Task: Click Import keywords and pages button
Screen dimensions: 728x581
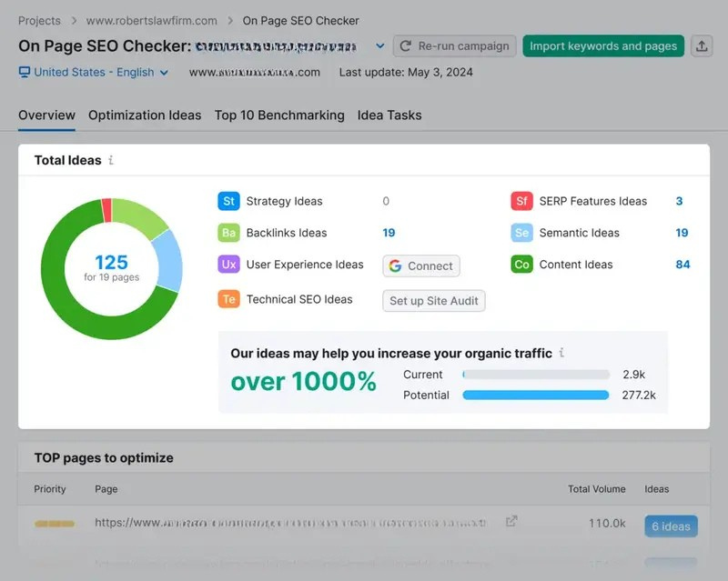Action: tap(603, 46)
